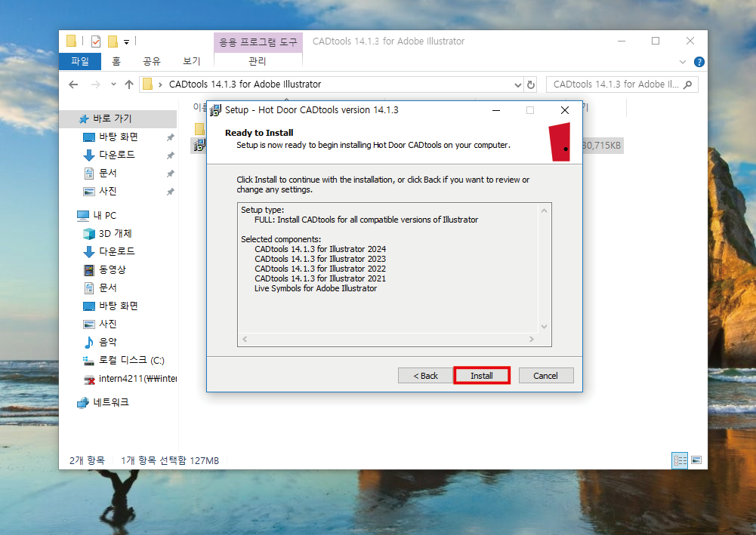Click the Back button in Setup dialog
Image resolution: width=756 pixels, height=535 pixels.
click(425, 376)
